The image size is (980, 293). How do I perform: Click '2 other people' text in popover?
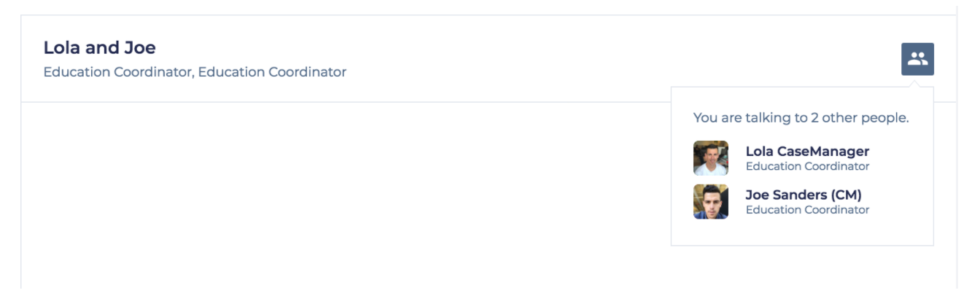pos(860,118)
